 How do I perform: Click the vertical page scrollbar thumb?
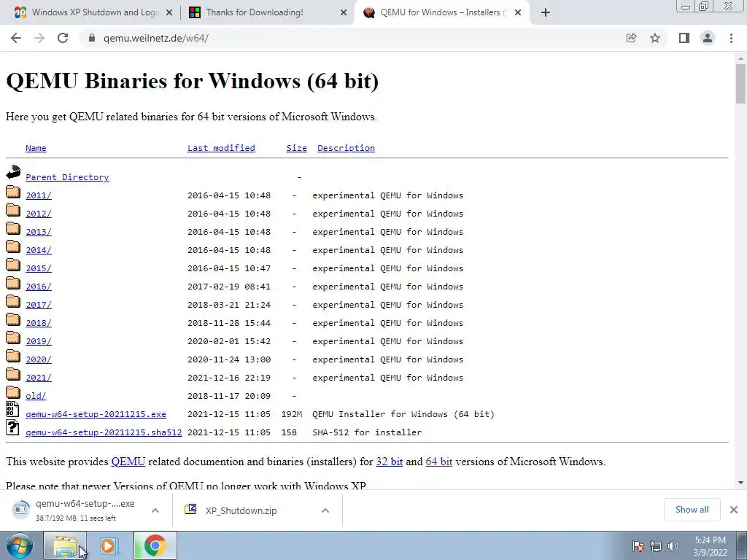click(740, 84)
